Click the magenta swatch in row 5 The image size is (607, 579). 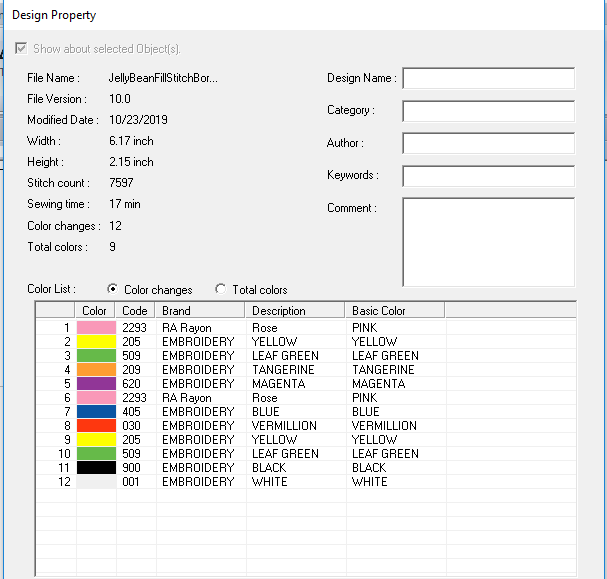click(96, 384)
